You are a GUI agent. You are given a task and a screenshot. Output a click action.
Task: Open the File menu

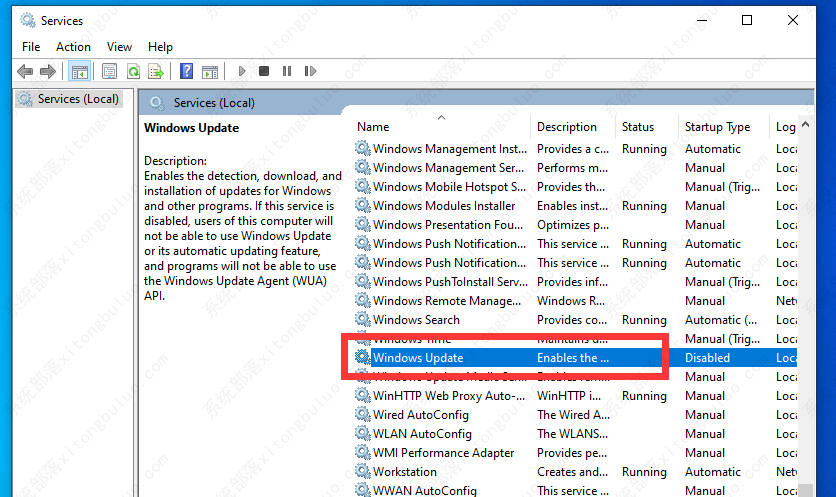pyautogui.click(x=31, y=46)
